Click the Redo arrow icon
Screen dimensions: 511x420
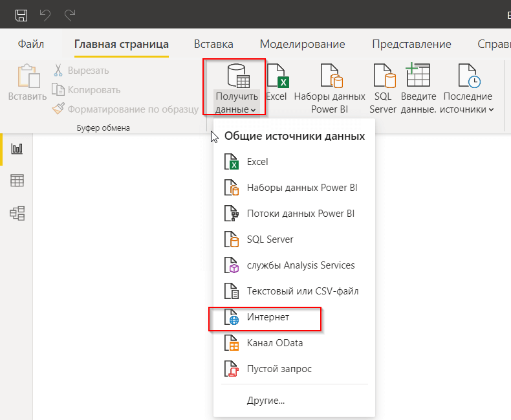70,15
